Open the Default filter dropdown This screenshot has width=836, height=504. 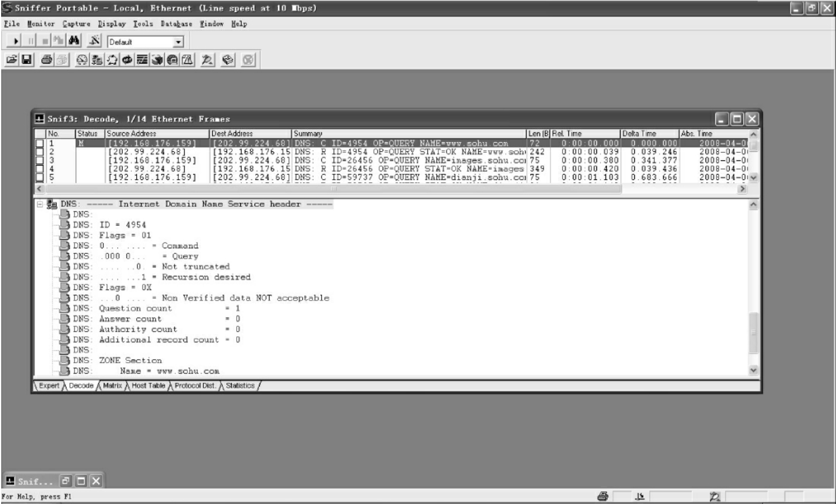pos(178,42)
